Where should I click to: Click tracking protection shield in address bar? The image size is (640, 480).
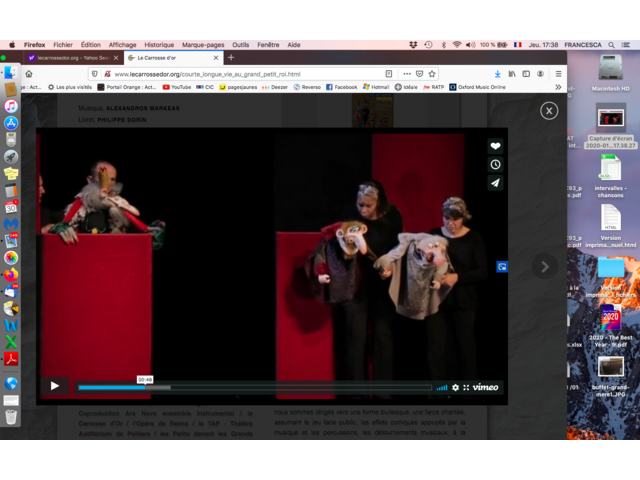pyautogui.click(x=94, y=74)
